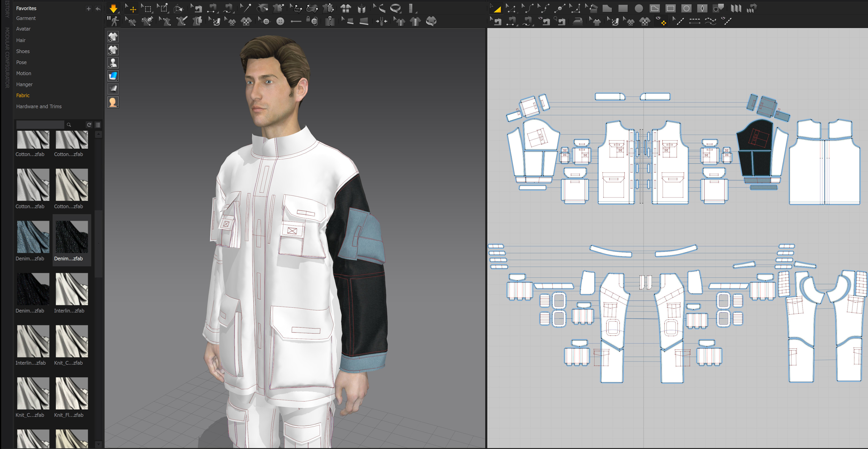
Task: Select the Circle pattern tool
Action: tap(638, 9)
